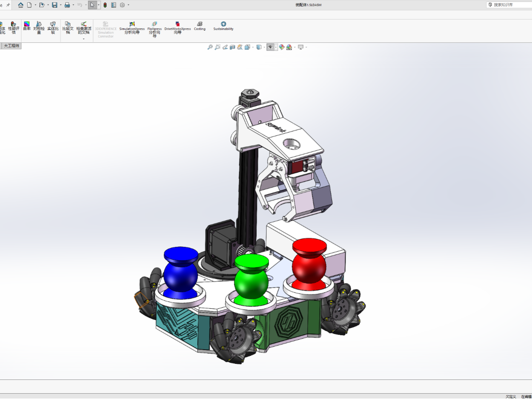532x399 pixels.
Task: Open the Options gear icon
Action: [x=122, y=5]
